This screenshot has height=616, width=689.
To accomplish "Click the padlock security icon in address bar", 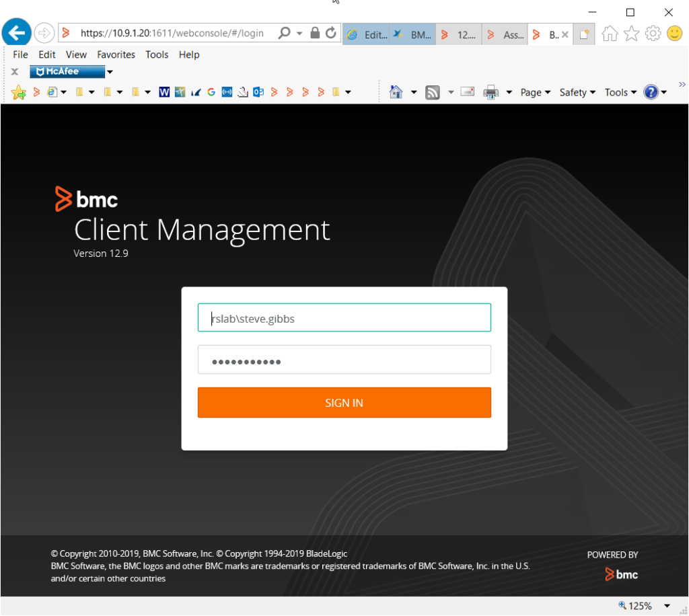I will click(x=315, y=33).
